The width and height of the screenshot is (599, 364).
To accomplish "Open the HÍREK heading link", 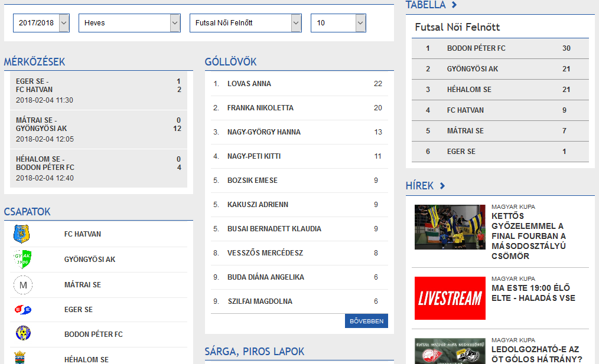I will coord(419,186).
